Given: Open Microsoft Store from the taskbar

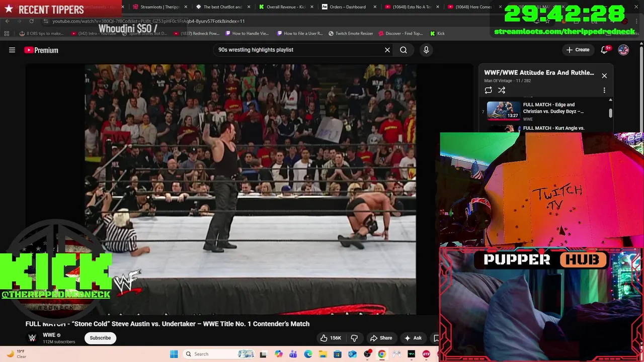Looking at the screenshot, I should [338, 354].
